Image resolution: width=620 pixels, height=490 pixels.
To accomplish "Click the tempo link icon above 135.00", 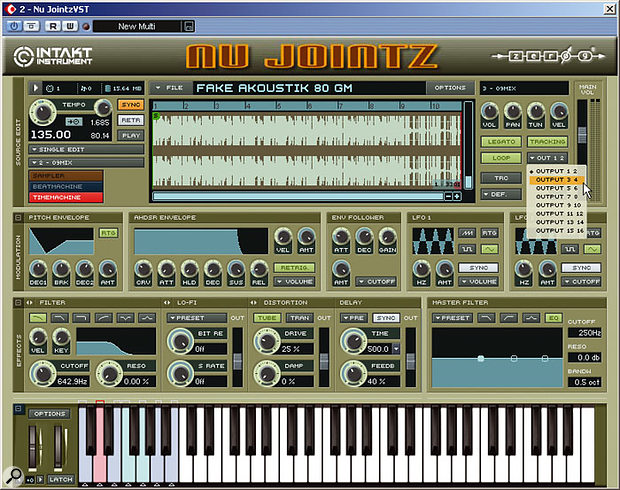I will (x=74, y=122).
